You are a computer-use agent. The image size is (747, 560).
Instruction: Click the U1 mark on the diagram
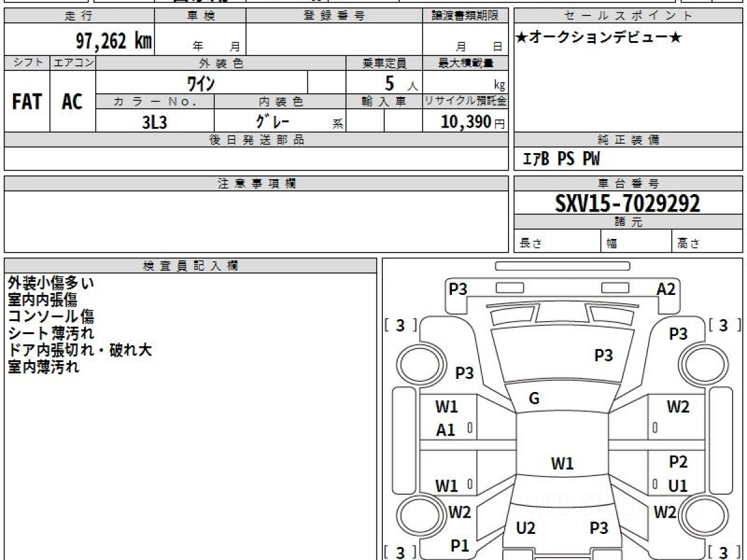(x=678, y=486)
